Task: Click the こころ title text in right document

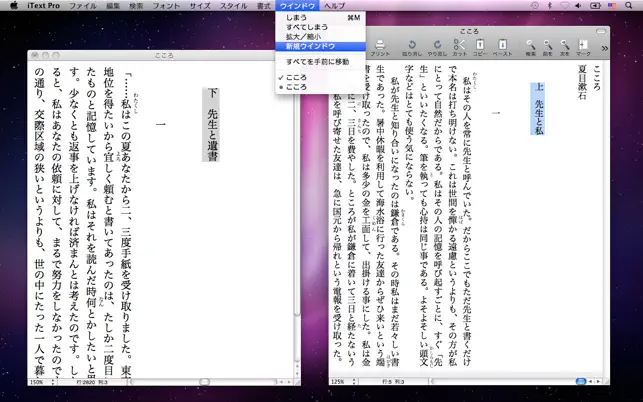Action: 597,78
